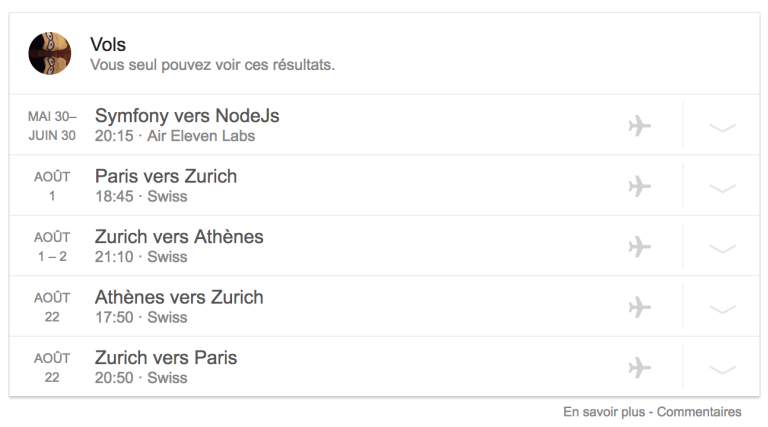Expand the Zurich vers Athènes flight

coord(722,247)
